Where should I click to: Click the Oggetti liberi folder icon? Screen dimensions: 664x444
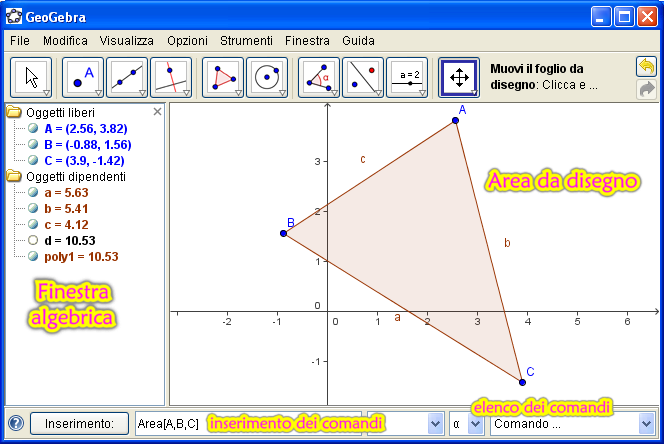14,112
